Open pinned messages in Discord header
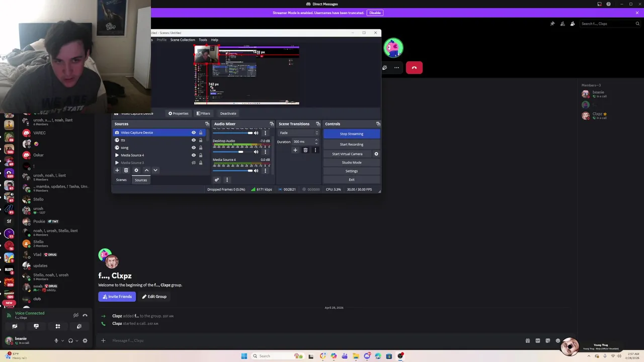Image resolution: width=644 pixels, height=362 pixels. pyautogui.click(x=552, y=24)
